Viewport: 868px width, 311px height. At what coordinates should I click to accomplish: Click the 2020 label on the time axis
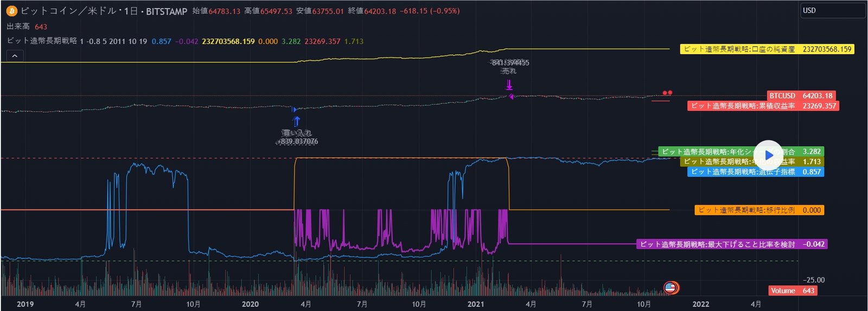(250, 304)
